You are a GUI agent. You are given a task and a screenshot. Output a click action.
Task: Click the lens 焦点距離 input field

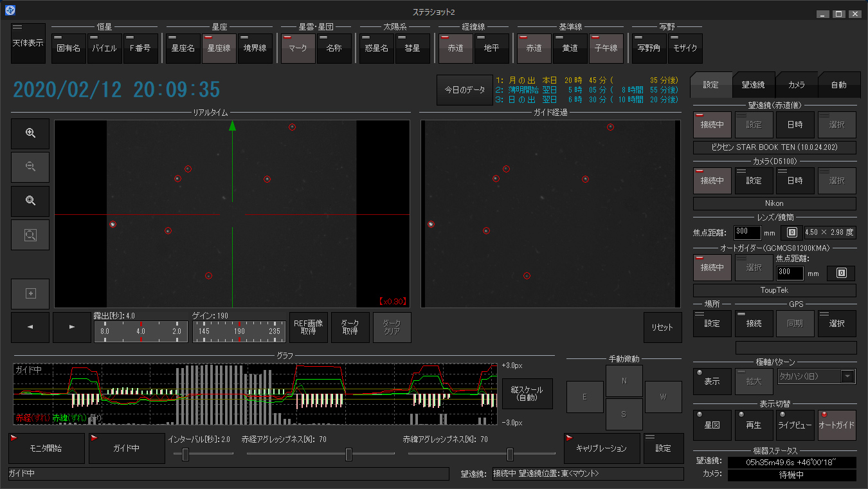tap(747, 232)
